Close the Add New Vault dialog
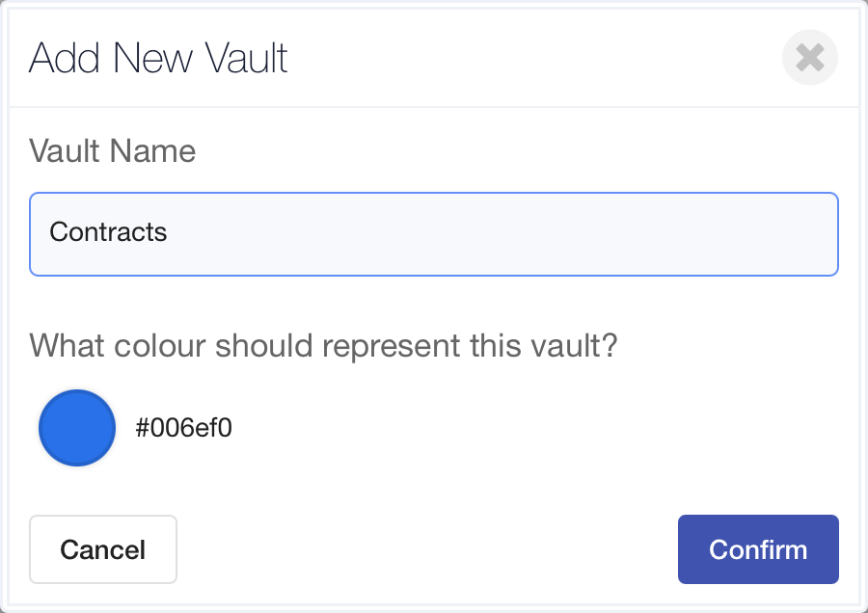 click(x=809, y=58)
